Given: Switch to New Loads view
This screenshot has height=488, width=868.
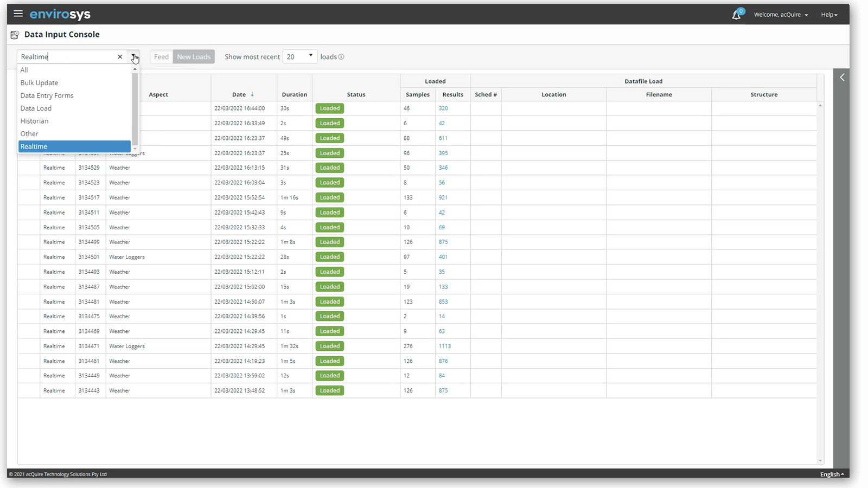Looking at the screenshot, I should point(194,57).
